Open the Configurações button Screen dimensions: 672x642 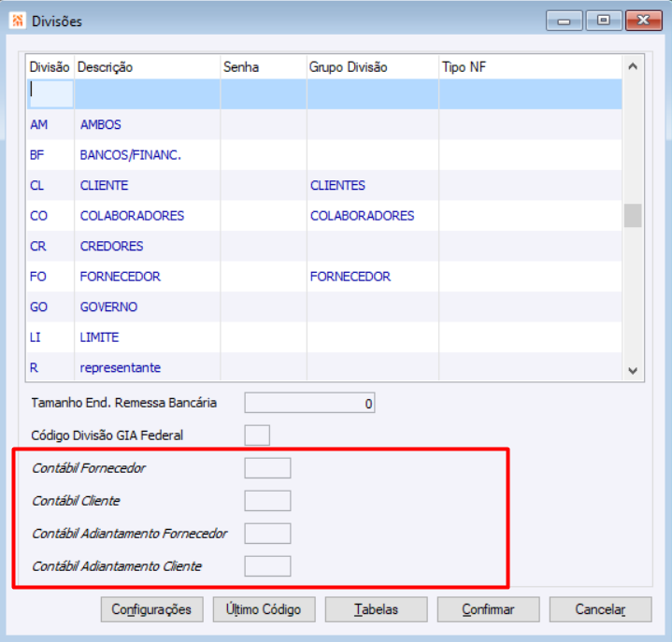tap(151, 609)
